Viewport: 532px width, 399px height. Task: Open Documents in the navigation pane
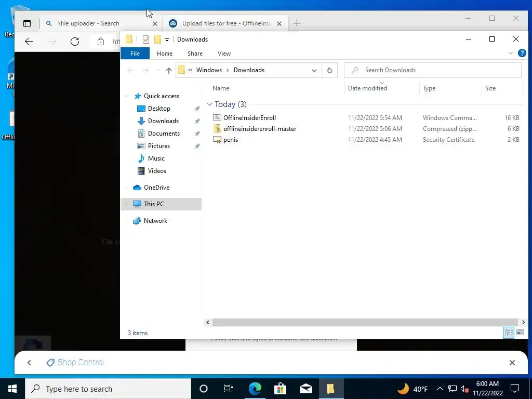tap(164, 134)
